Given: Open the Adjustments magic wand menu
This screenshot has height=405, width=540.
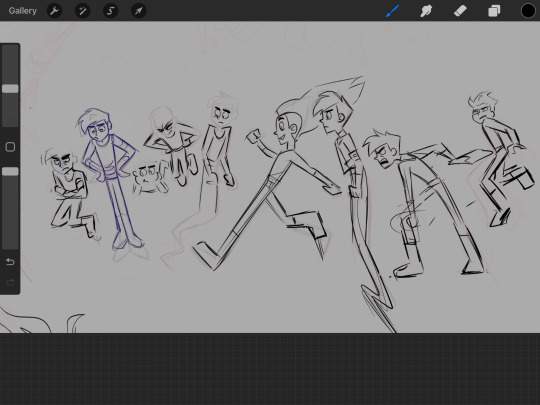Looking at the screenshot, I should [x=83, y=11].
